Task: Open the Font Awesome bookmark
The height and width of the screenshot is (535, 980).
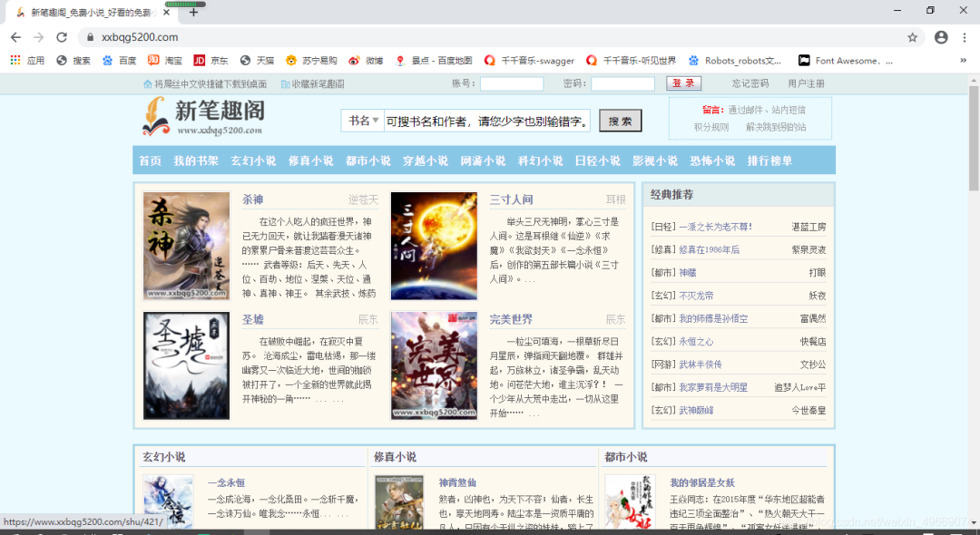Action: point(846,61)
